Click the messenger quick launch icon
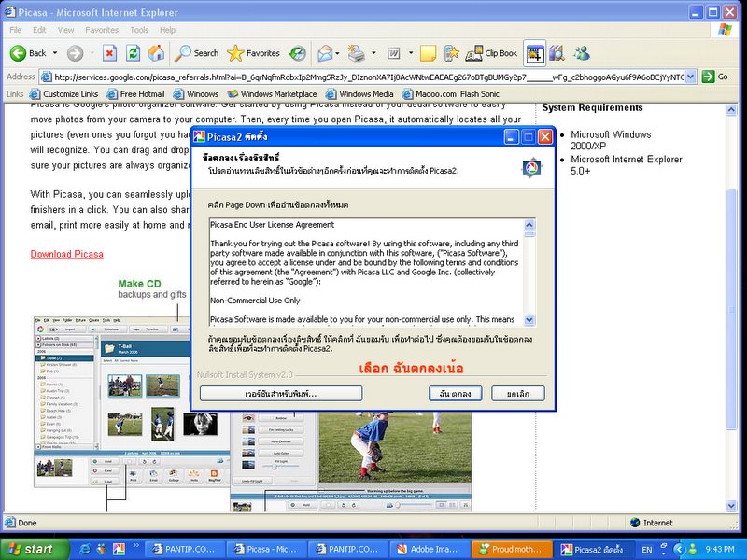The width and height of the screenshot is (747, 560). pos(102,549)
